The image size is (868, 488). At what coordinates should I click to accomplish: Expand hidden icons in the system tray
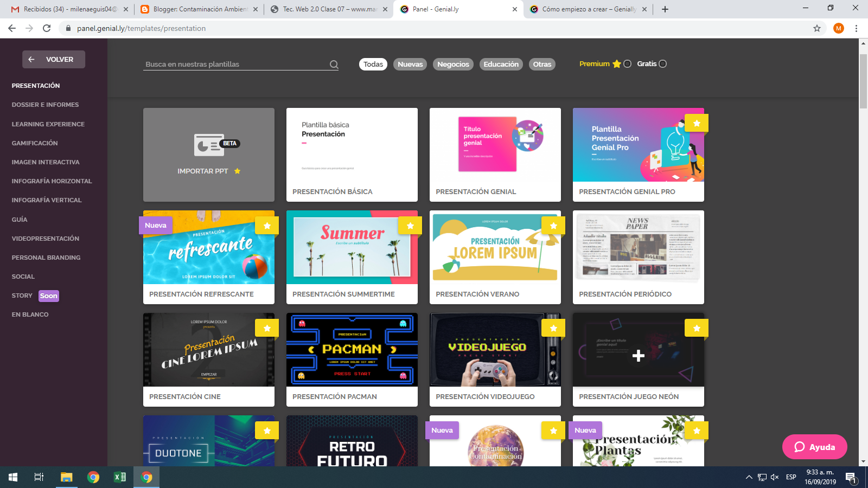tap(749, 478)
